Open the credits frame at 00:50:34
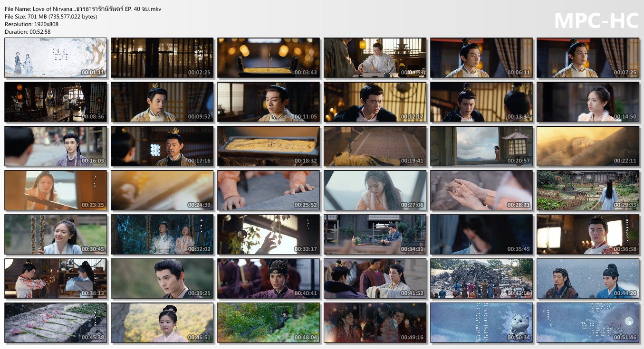This screenshot has width=644, height=349. [x=481, y=322]
